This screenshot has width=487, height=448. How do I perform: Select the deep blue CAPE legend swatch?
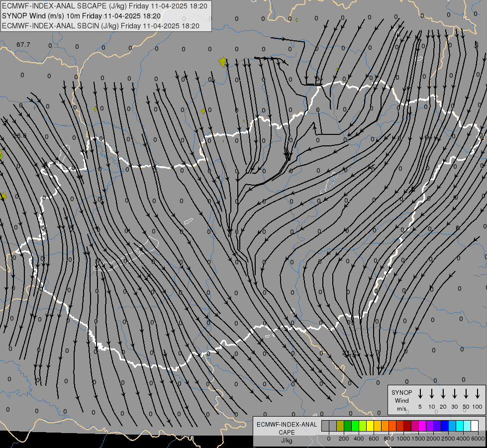[x=445, y=426]
